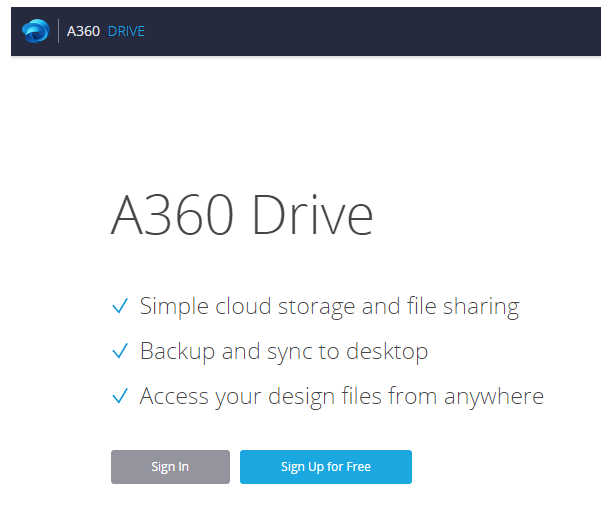Click the A360 Drive main heading
This screenshot has width=601, height=531.
coord(242,214)
